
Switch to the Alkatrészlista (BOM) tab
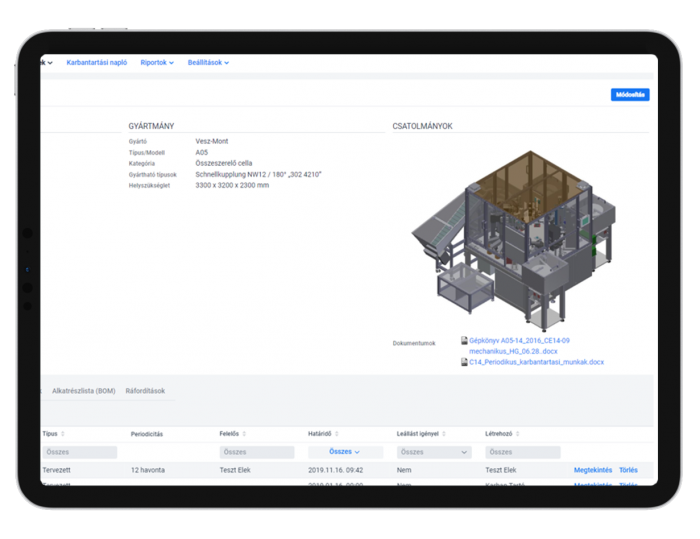tap(83, 391)
